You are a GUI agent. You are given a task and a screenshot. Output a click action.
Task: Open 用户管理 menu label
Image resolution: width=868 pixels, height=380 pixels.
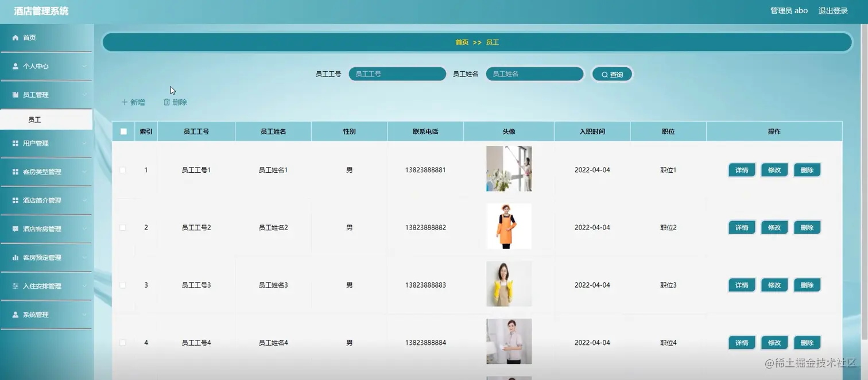(x=36, y=144)
